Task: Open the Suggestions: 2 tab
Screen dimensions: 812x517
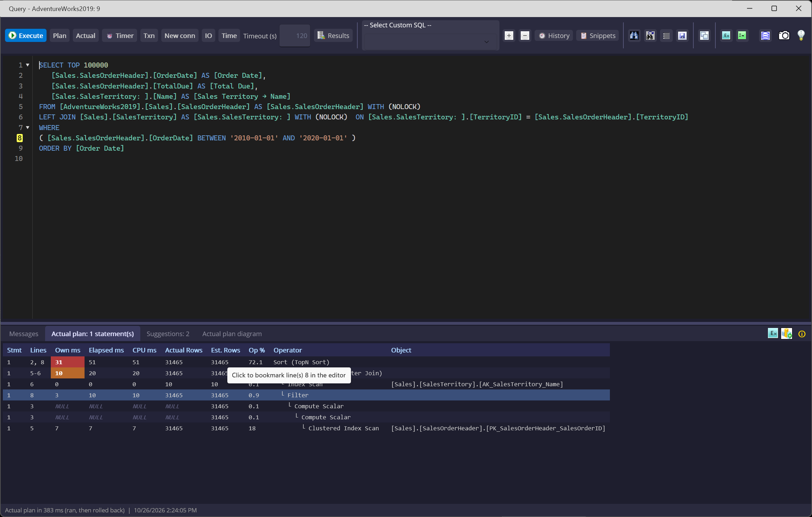Action: click(x=168, y=334)
